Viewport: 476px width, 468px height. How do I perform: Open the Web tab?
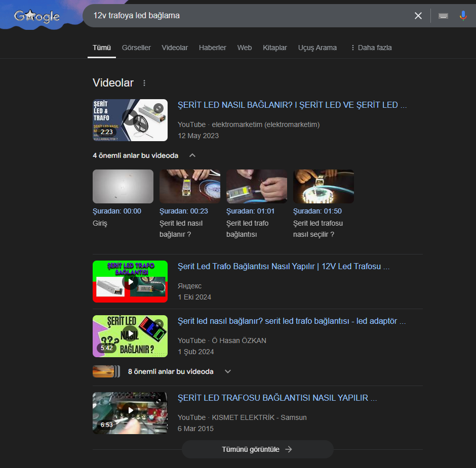(x=245, y=48)
